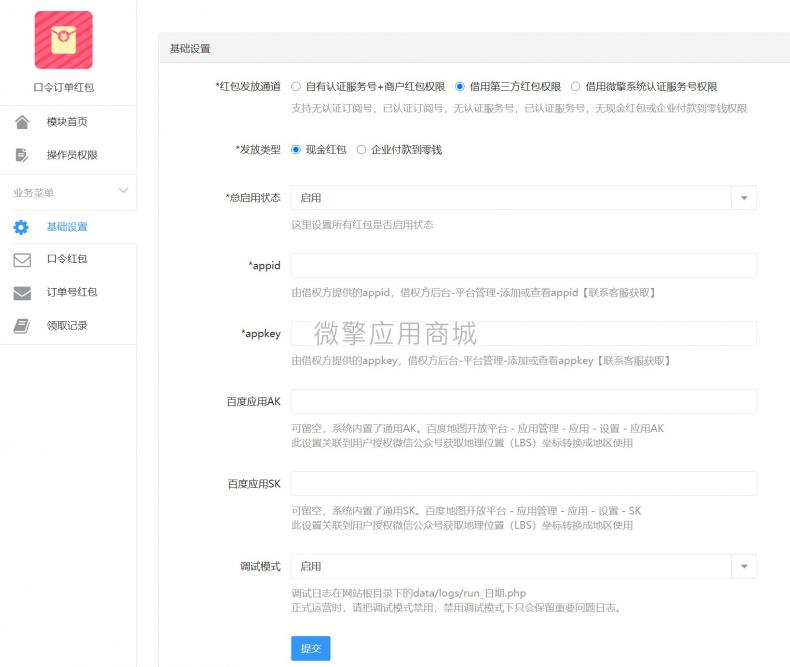Open the 调试模式 dropdown
This screenshot has width=790, height=667.
523,567
